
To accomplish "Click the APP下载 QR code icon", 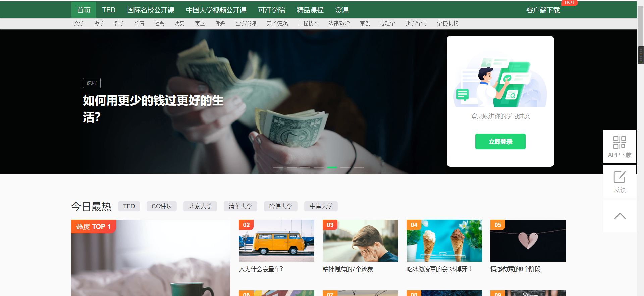I will [x=620, y=142].
